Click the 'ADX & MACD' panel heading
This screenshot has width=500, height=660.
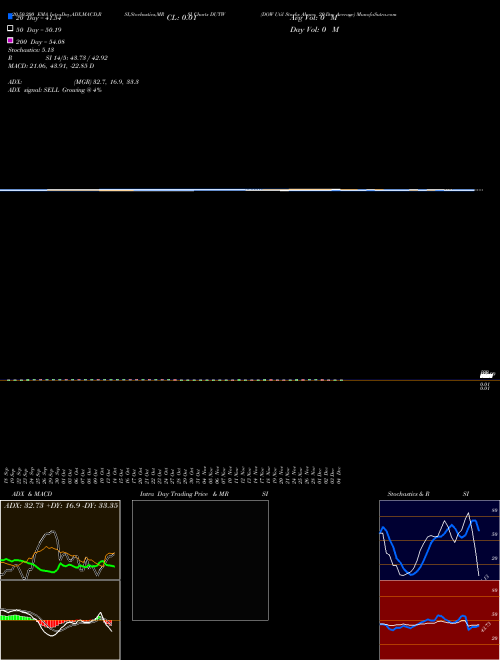pos(32,494)
